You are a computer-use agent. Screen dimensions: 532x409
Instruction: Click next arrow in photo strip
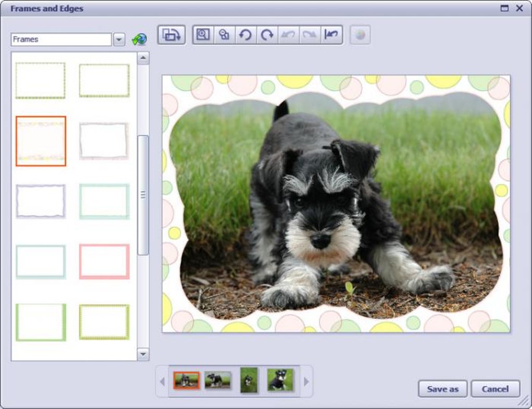306,381
